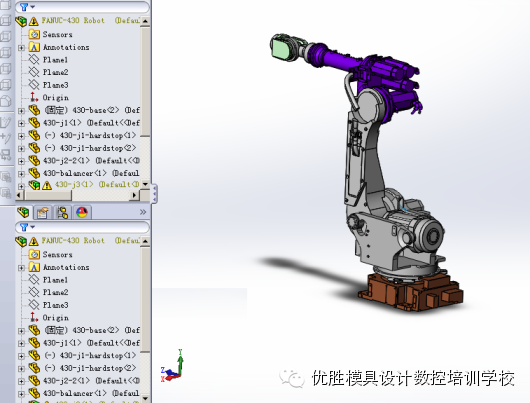
Task: Click upper tree horizontal scrollbar left arrow
Action: tap(19, 195)
